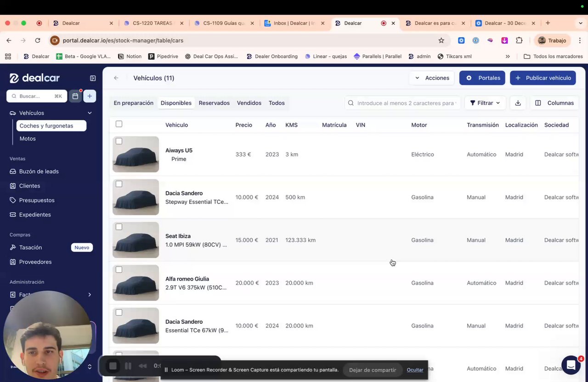Go back using vehicle list arrow
Image resolution: width=588 pixels, height=382 pixels.
[x=116, y=78]
